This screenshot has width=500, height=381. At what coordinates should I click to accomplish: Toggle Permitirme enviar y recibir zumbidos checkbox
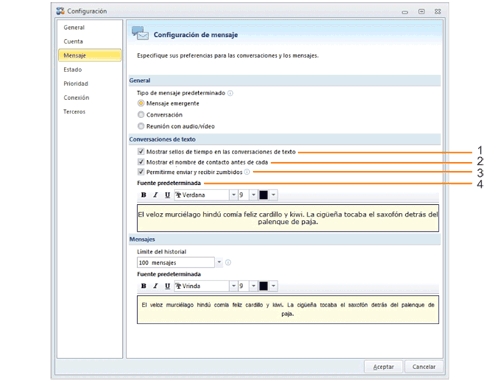click(141, 172)
